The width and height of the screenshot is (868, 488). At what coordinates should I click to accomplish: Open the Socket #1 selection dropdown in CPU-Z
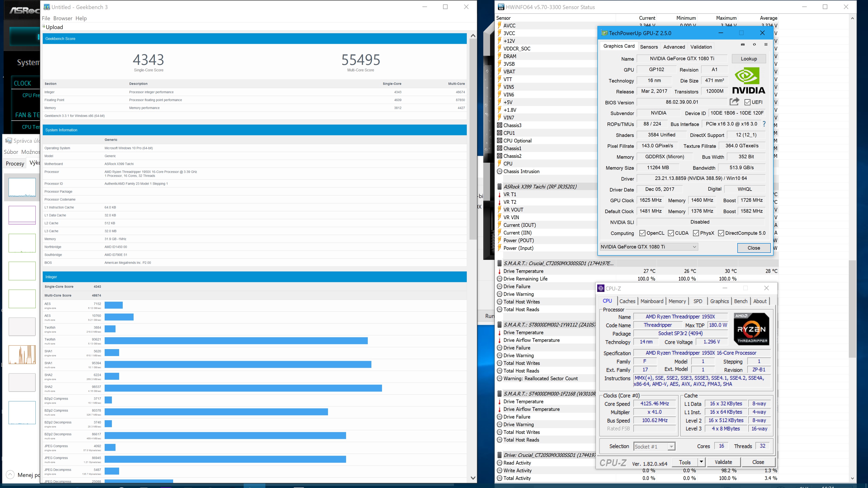(671, 447)
